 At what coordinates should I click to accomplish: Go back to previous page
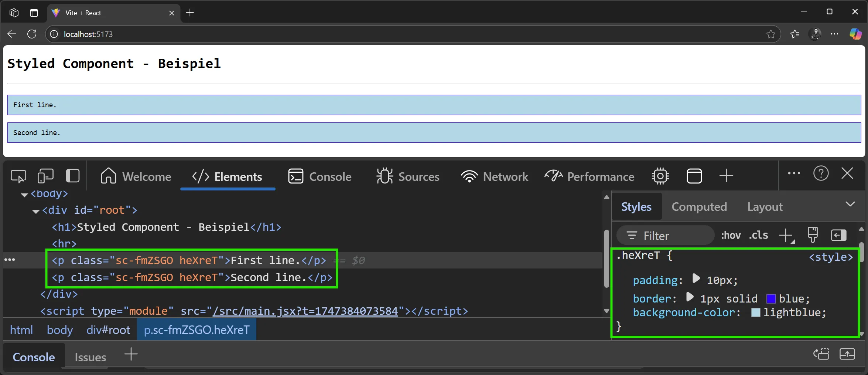pos(12,34)
